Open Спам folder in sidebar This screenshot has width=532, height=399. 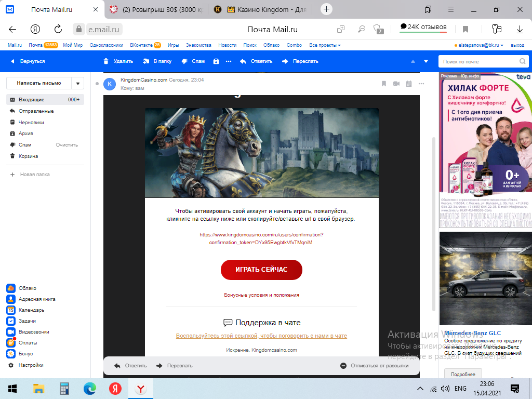point(25,144)
